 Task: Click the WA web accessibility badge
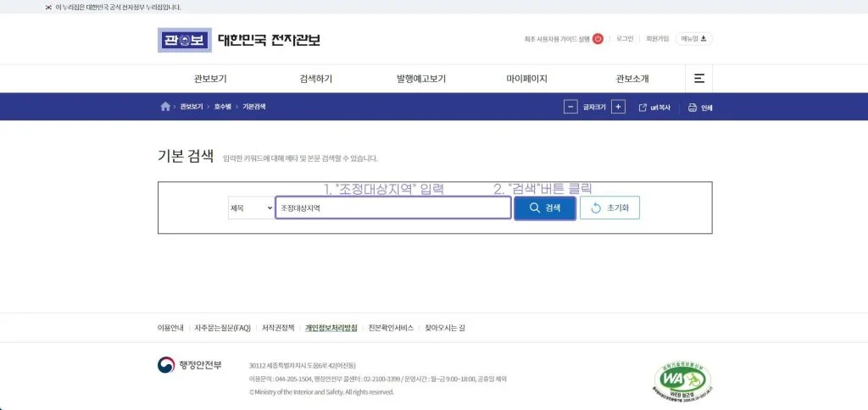tap(682, 380)
